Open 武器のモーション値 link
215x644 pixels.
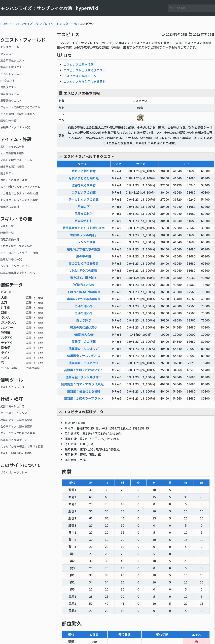click(x=12, y=406)
